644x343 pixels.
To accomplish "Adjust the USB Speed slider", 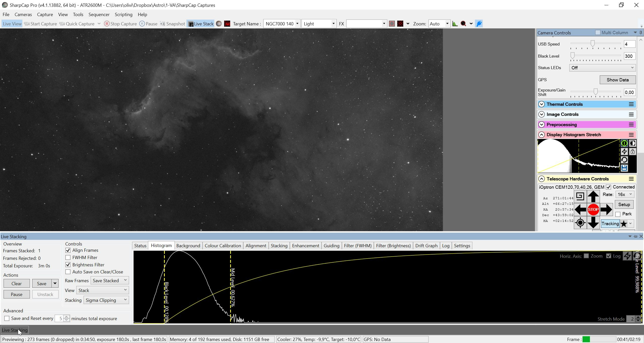I will [592, 44].
